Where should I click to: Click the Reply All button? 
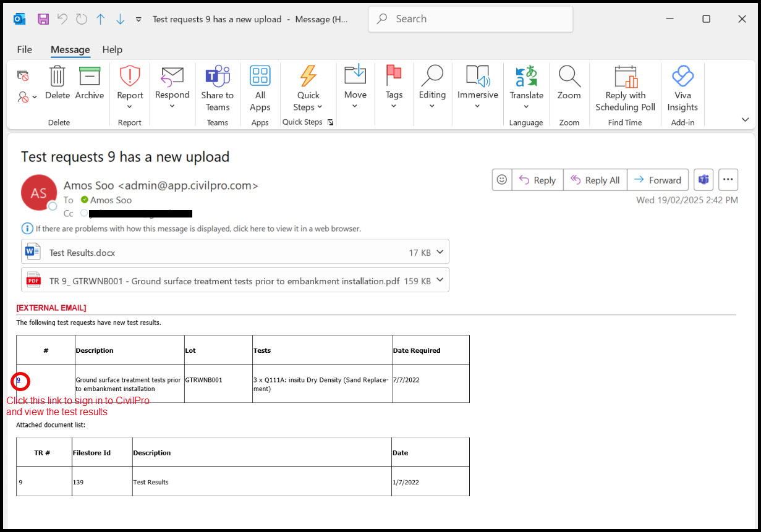(x=595, y=180)
